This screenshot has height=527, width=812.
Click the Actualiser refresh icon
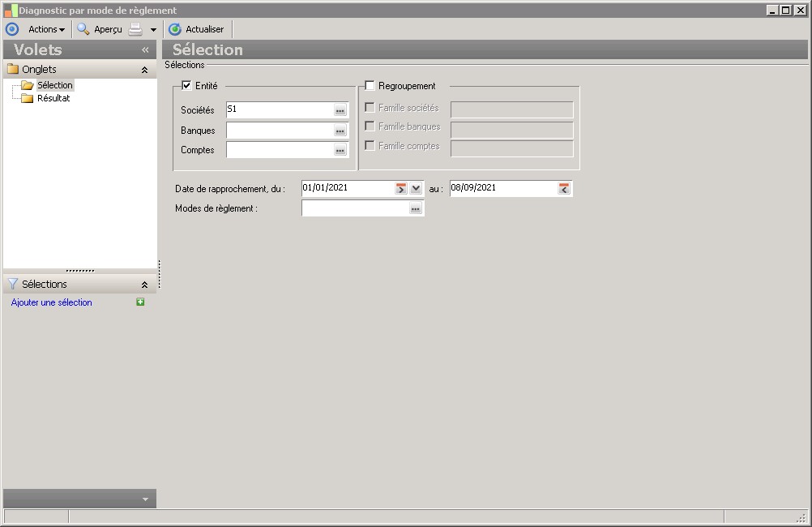click(x=175, y=29)
